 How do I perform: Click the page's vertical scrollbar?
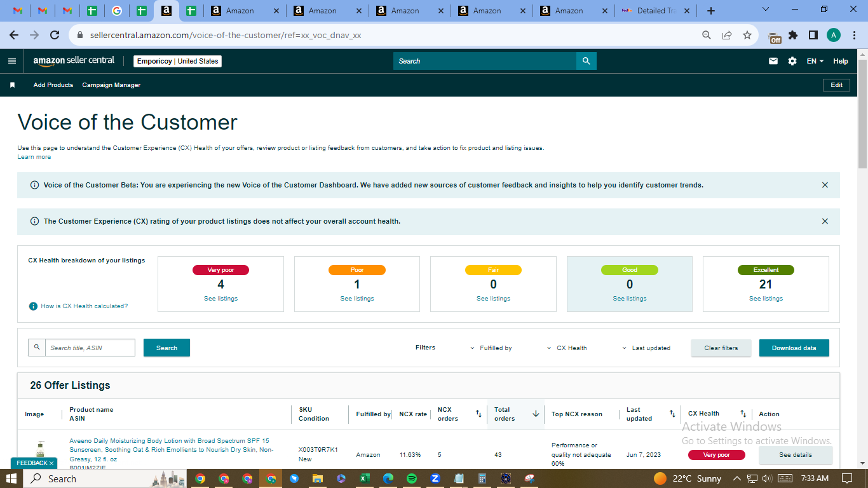pyautogui.click(x=862, y=114)
